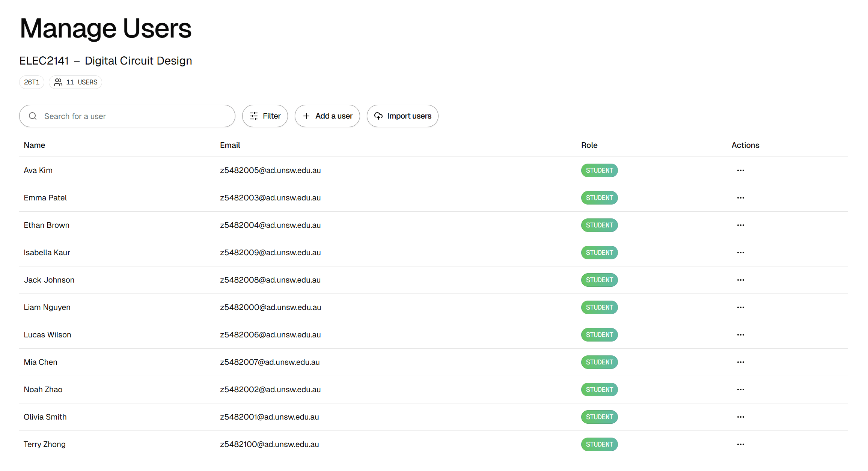Click the Name column header
The height and width of the screenshot is (471, 868).
[x=35, y=145]
